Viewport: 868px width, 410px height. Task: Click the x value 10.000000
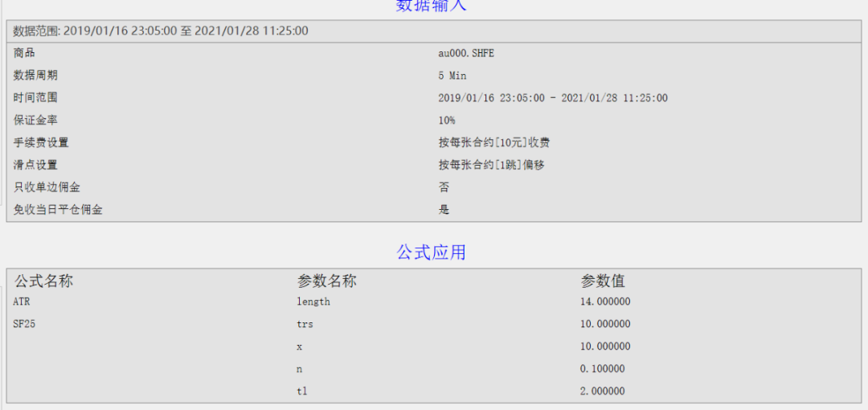(x=605, y=346)
